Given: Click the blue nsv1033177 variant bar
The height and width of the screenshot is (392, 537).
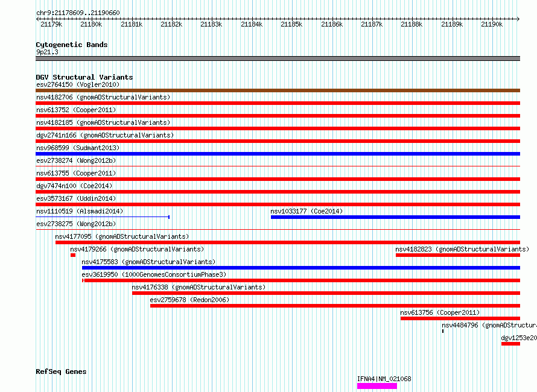Looking at the screenshot, I should pyautogui.click(x=396, y=217).
